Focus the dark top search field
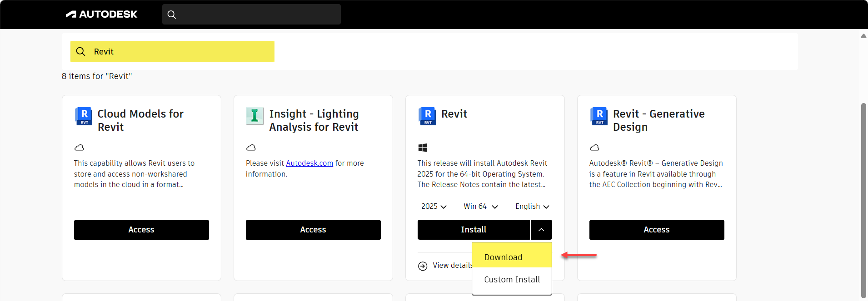Image resolution: width=868 pixels, height=301 pixels. point(251,15)
